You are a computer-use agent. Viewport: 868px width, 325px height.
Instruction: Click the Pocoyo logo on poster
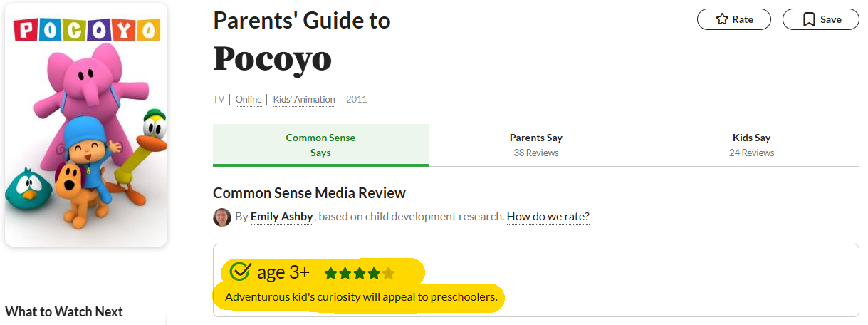(86, 29)
